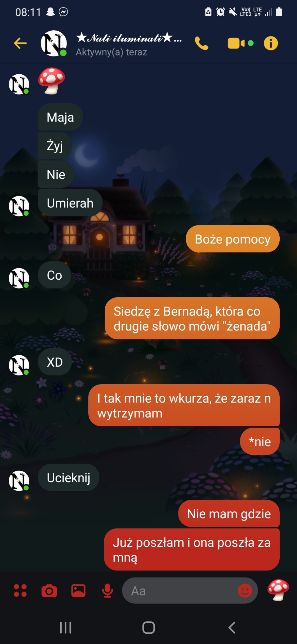Viewport: 297px width, 644px height.
Task: Tap the received mushroom emoji message
Action: click(x=51, y=81)
